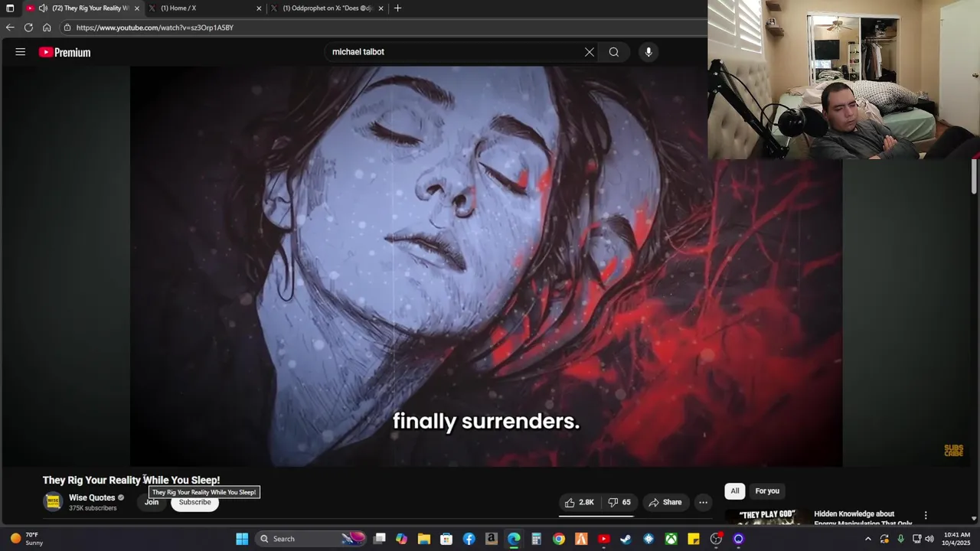Switch to Microsoft Edge in taskbar
980x551 pixels.
[514, 539]
